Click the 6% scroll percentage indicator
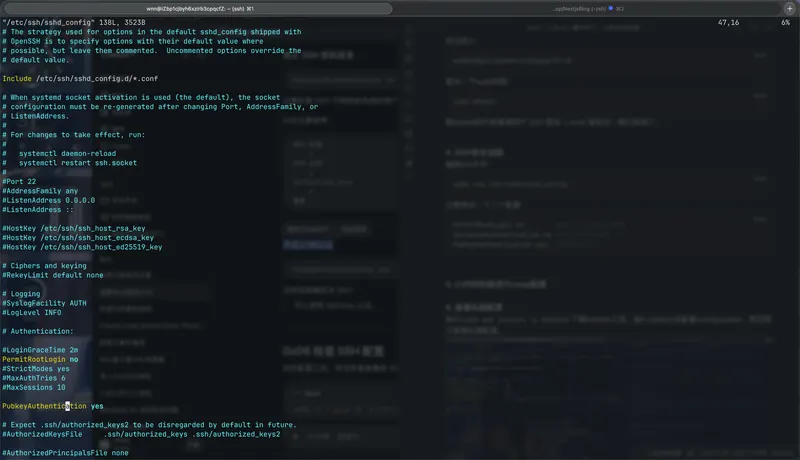The width and height of the screenshot is (800, 460). 785,22
